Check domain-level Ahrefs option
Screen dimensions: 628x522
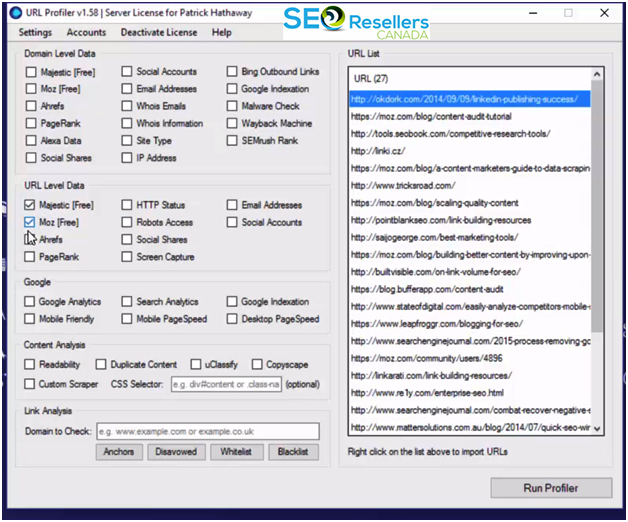pyautogui.click(x=31, y=106)
